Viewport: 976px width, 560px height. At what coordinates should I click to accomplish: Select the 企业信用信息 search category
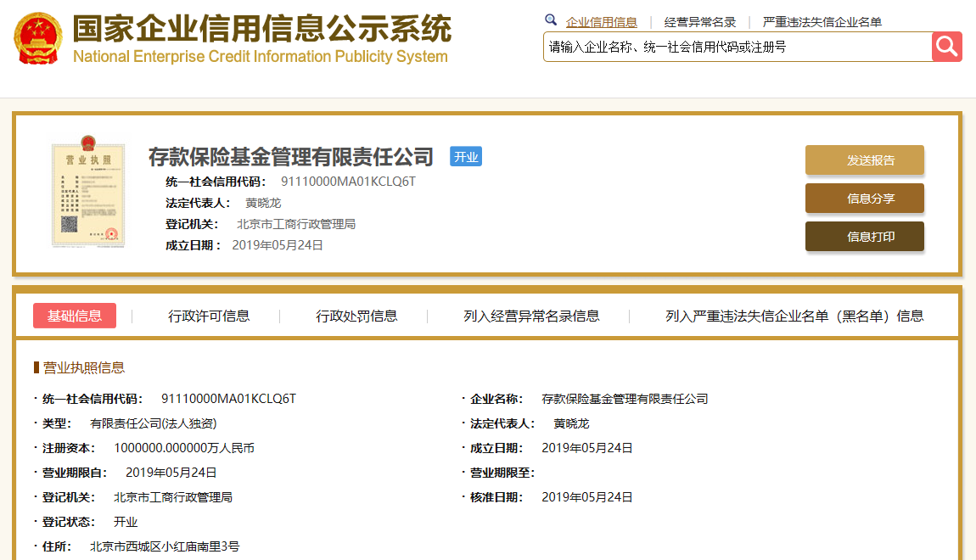click(601, 22)
